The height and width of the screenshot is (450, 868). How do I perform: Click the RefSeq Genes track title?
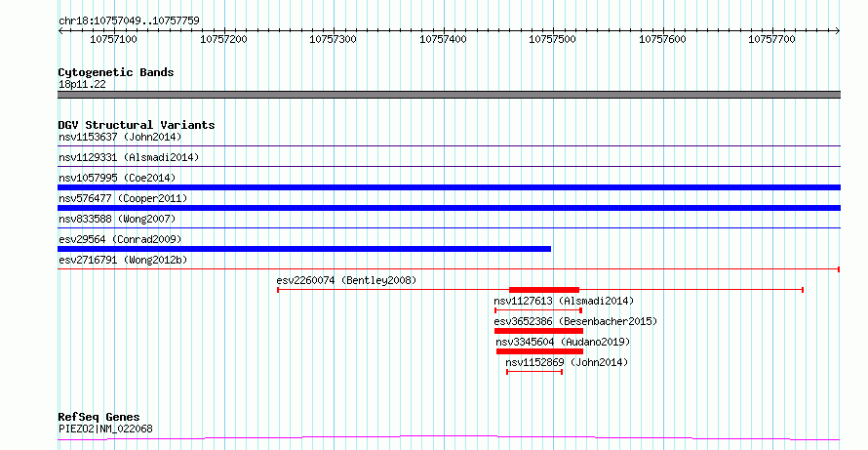point(99,417)
